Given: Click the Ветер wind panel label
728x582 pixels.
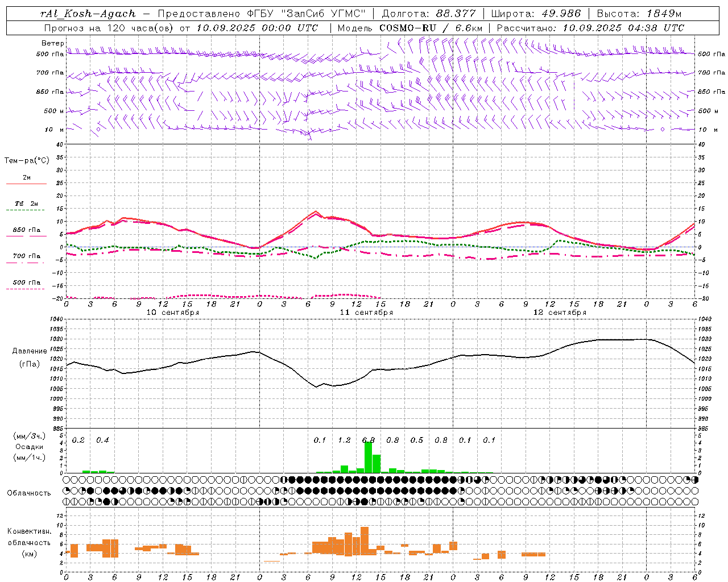Looking at the screenshot, I should click(53, 43).
